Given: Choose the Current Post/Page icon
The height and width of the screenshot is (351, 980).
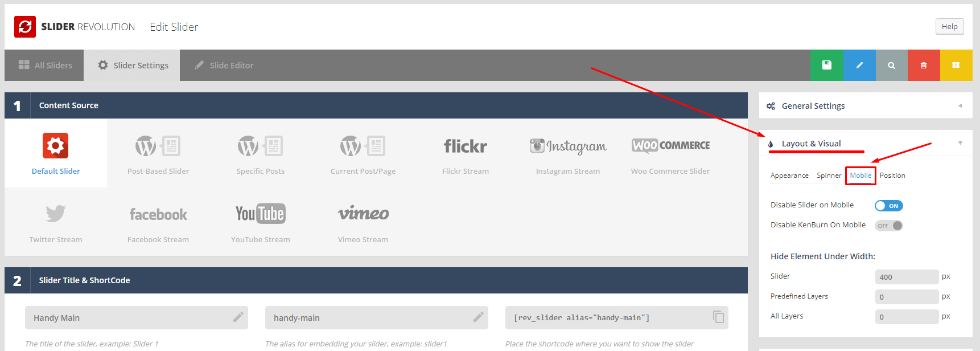Looking at the screenshot, I should click(x=363, y=146).
